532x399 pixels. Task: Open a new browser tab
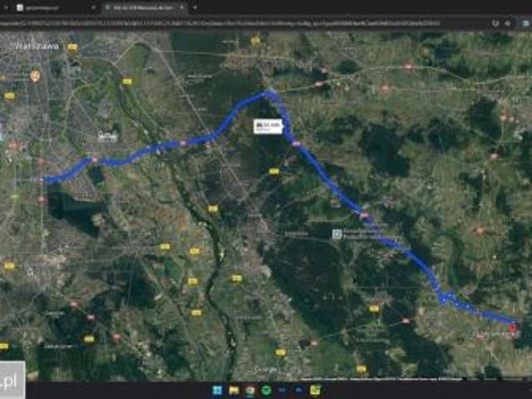[x=195, y=7]
